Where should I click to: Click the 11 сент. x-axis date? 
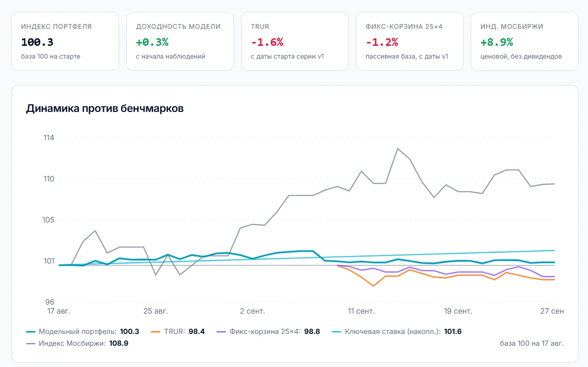click(x=361, y=311)
